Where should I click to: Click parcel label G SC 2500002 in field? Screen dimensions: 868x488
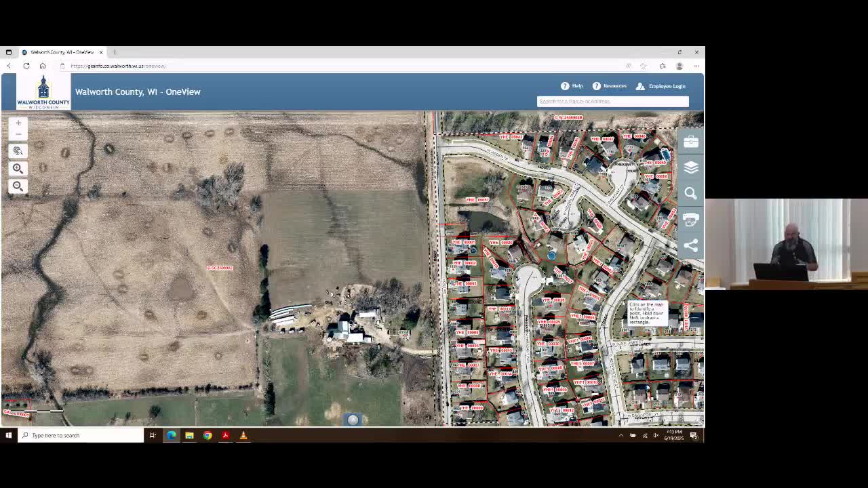(x=220, y=268)
